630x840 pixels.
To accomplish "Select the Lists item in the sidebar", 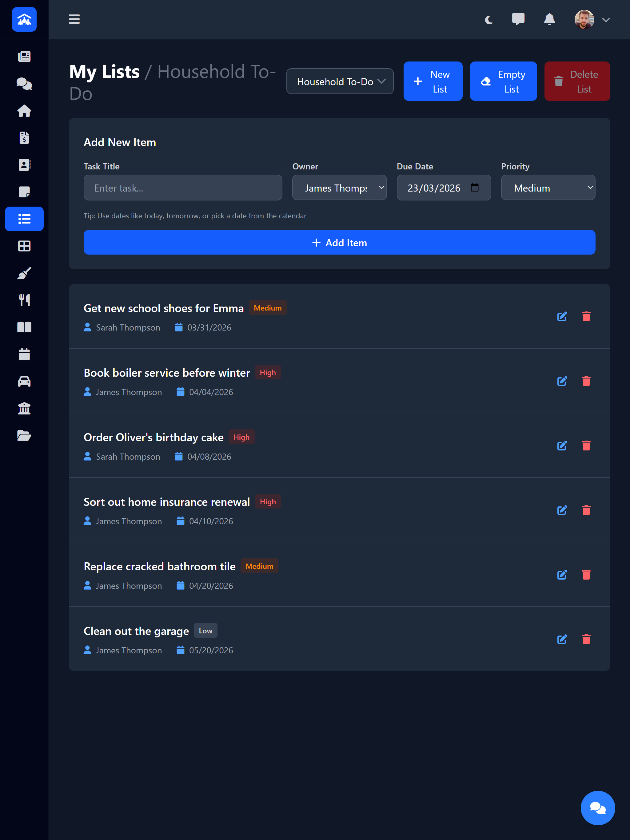I will coord(24,219).
